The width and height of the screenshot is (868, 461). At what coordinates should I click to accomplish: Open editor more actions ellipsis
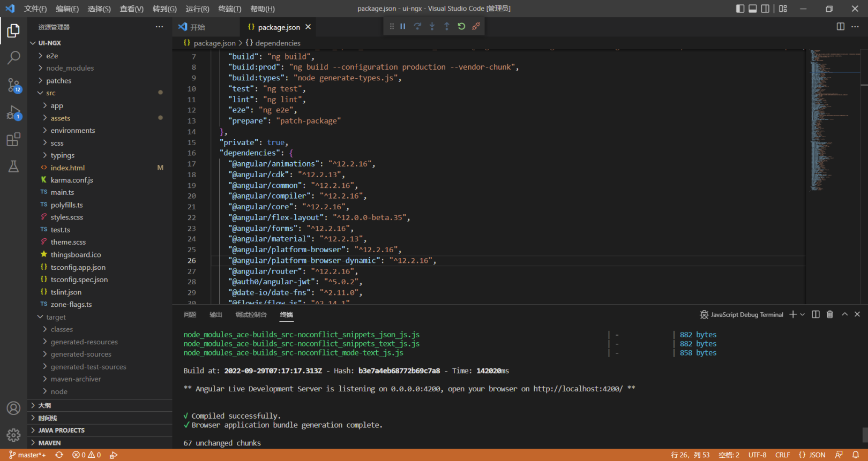tap(855, 27)
